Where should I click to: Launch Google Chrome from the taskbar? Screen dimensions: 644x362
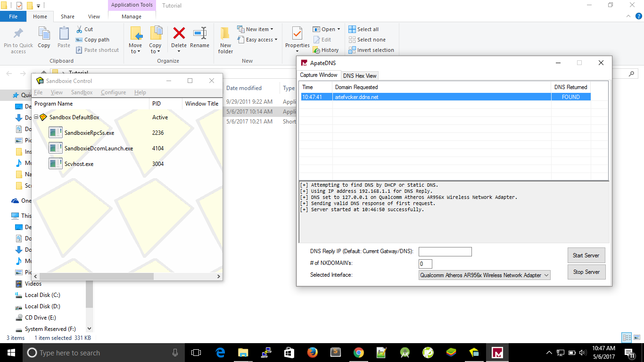(358, 353)
